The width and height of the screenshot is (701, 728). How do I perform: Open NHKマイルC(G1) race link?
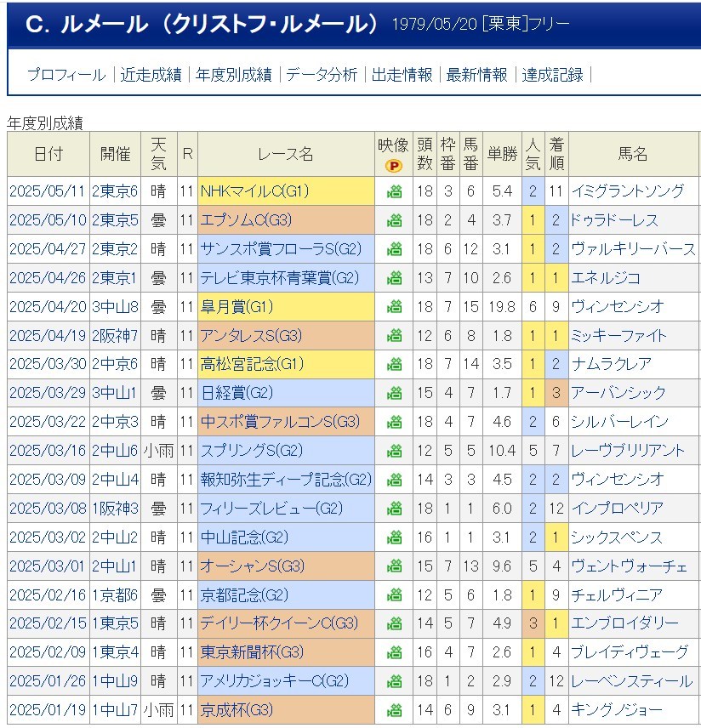[x=254, y=191]
